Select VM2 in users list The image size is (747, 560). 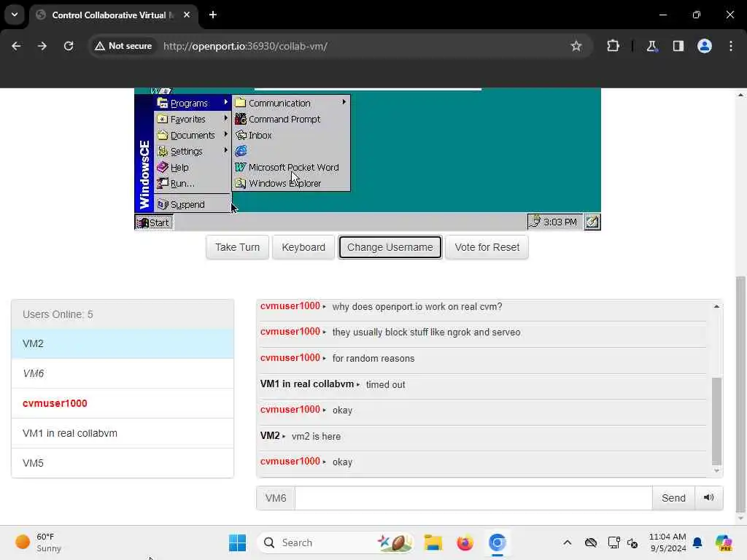(x=123, y=343)
